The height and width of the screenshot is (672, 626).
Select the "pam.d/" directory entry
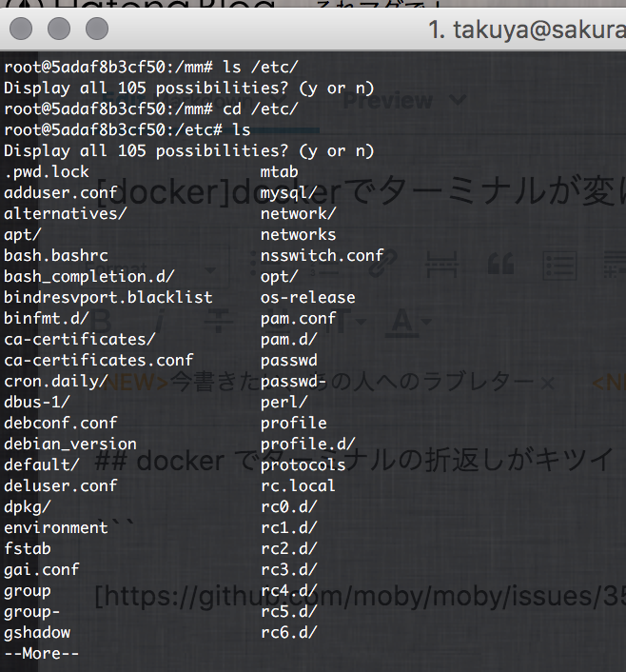(x=289, y=340)
